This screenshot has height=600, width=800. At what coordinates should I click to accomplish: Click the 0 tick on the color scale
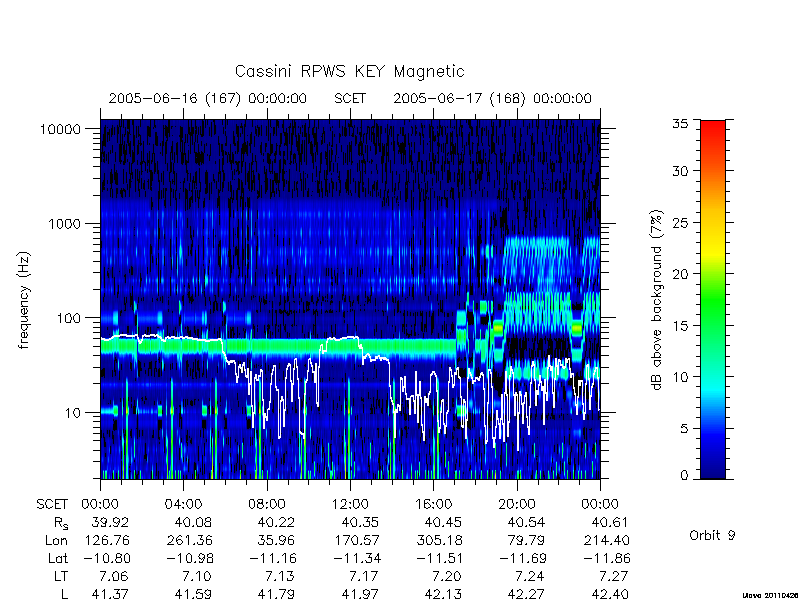pos(684,476)
